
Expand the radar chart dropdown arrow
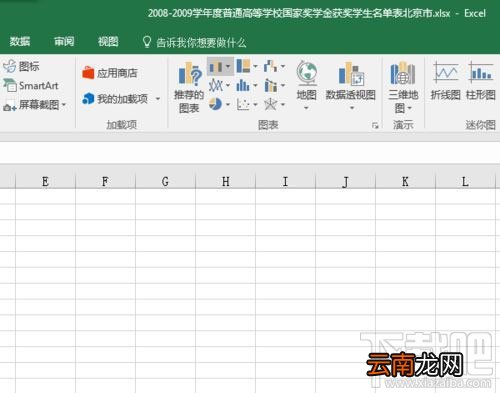pyautogui.click(x=283, y=105)
